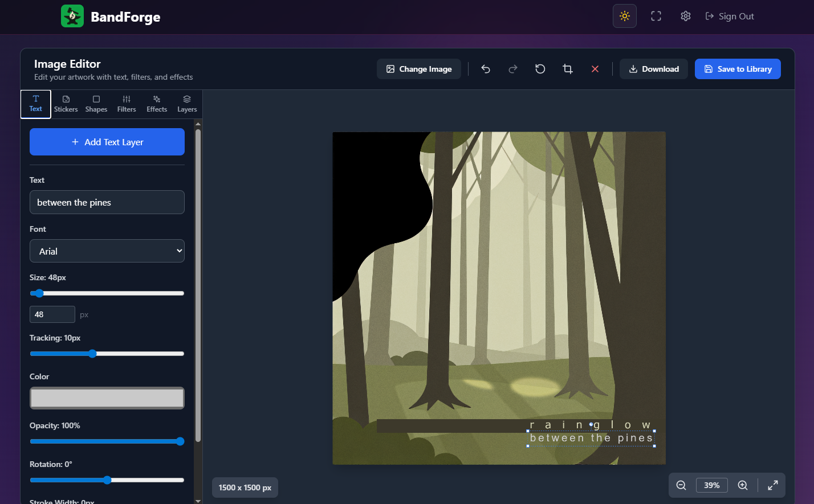
Task: Open the Shapes tab
Action: 96,104
